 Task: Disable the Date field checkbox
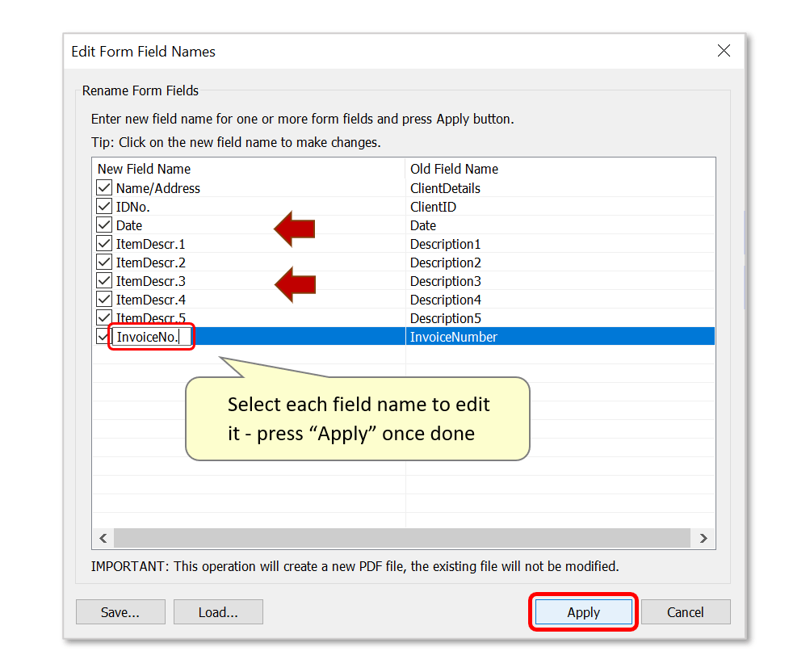coord(103,225)
